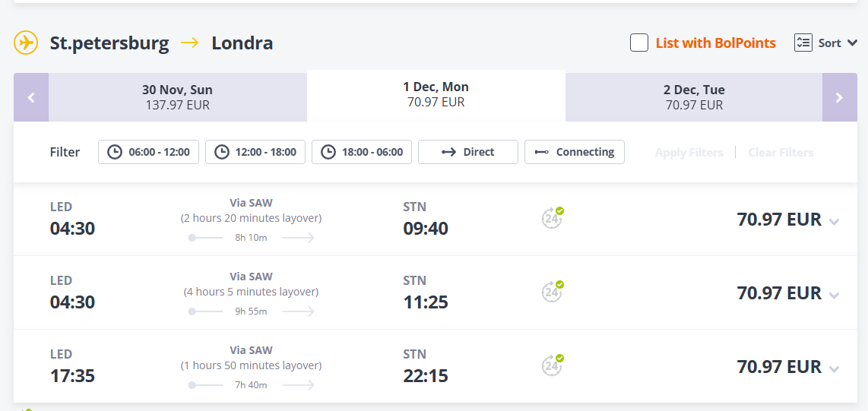The height and width of the screenshot is (411, 868).
Task: Click the next dates right arrow
Action: 839,97
